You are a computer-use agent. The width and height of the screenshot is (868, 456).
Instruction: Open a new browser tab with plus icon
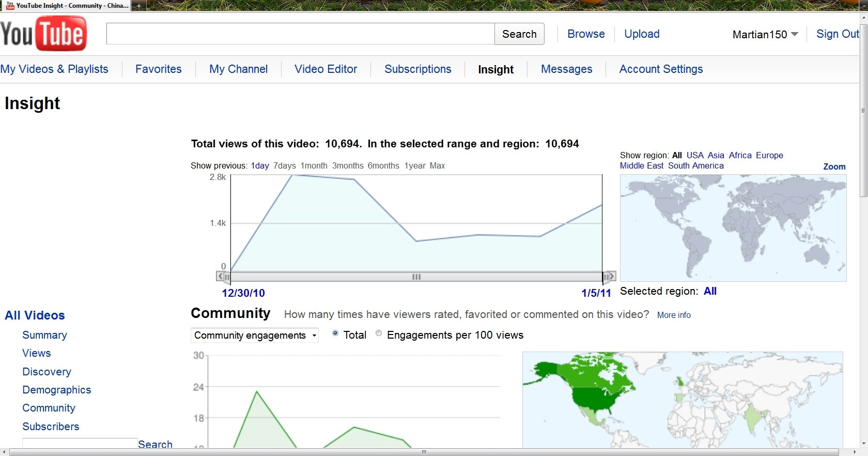[138, 6]
